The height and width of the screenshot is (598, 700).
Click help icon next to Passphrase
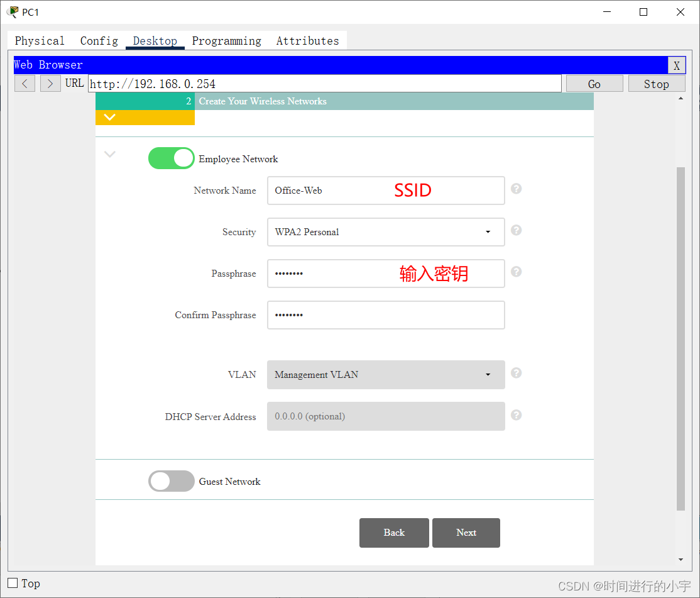[x=516, y=272]
